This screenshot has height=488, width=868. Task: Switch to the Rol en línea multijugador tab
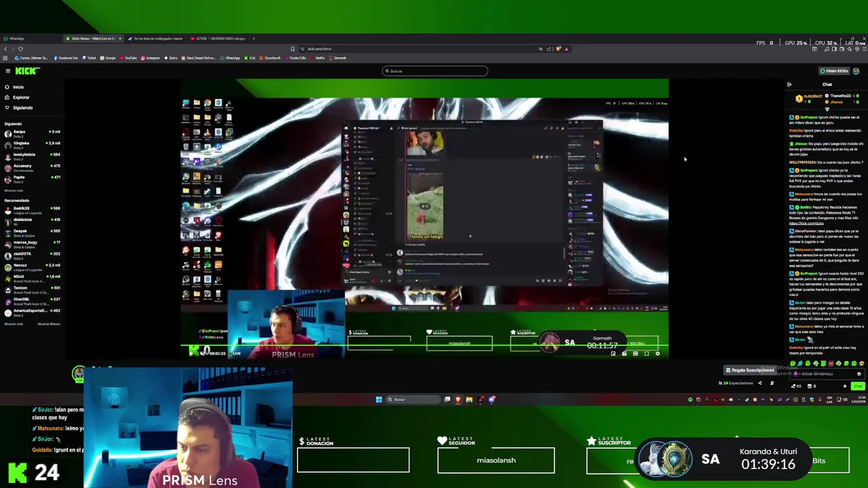[156, 39]
